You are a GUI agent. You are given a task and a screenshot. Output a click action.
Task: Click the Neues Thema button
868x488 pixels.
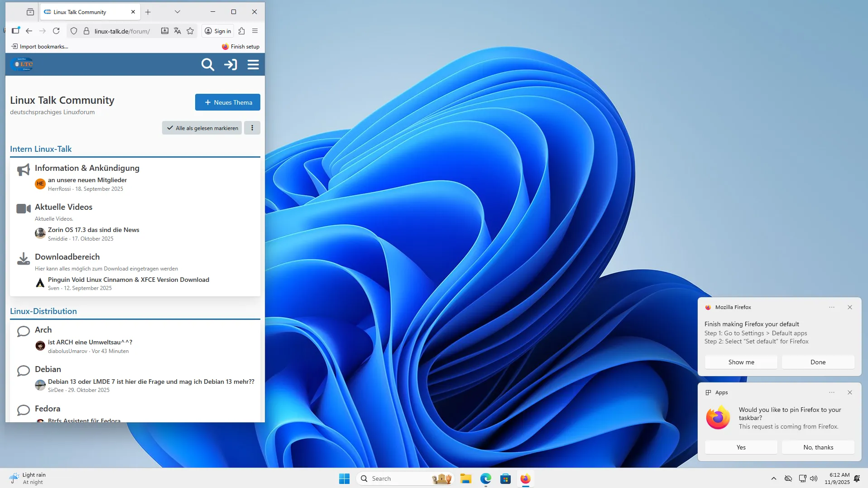coord(227,102)
